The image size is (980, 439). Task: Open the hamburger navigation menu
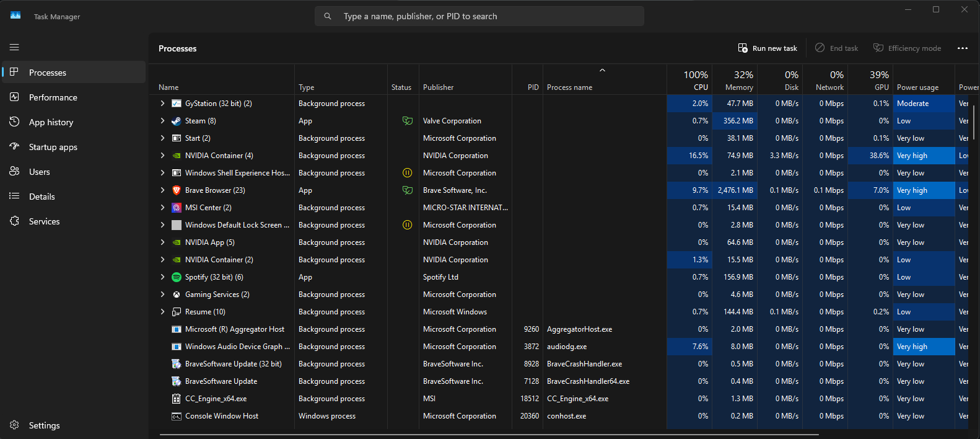pyautogui.click(x=14, y=47)
